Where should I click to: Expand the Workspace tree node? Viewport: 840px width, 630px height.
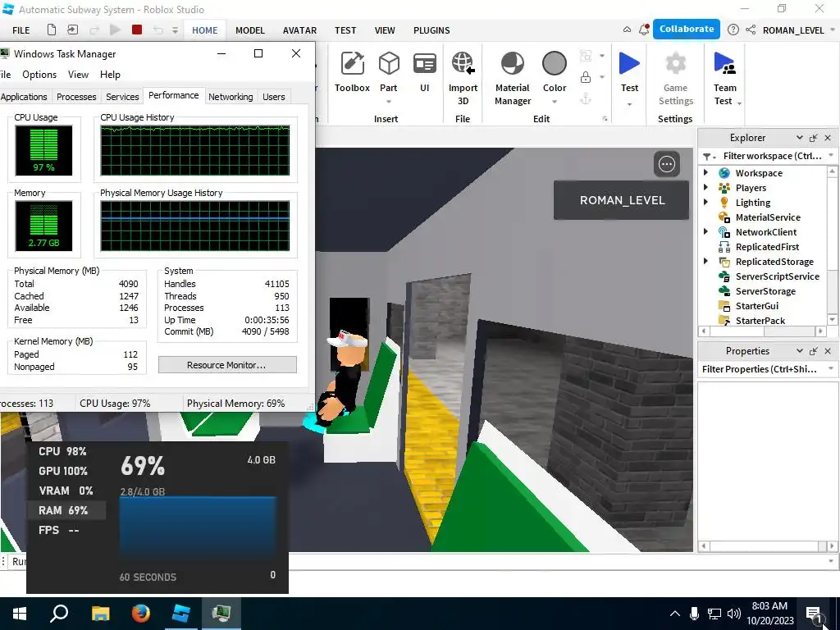point(705,172)
